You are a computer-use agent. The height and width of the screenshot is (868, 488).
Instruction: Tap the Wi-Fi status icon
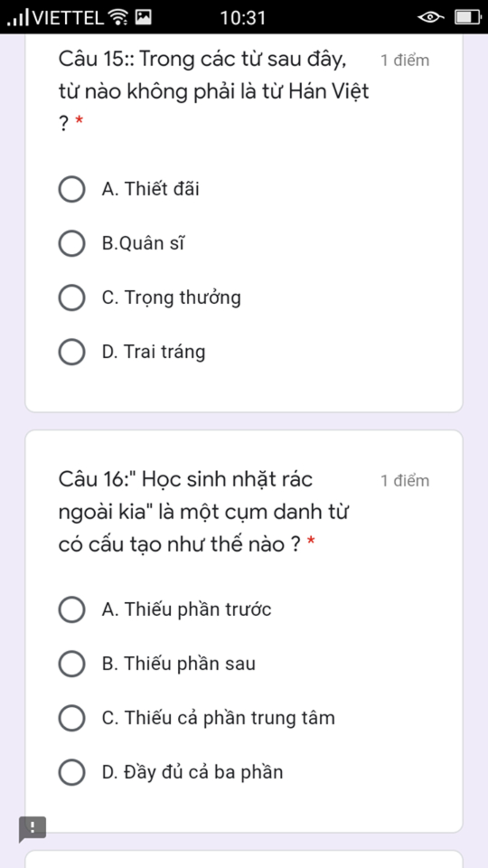[x=118, y=18]
